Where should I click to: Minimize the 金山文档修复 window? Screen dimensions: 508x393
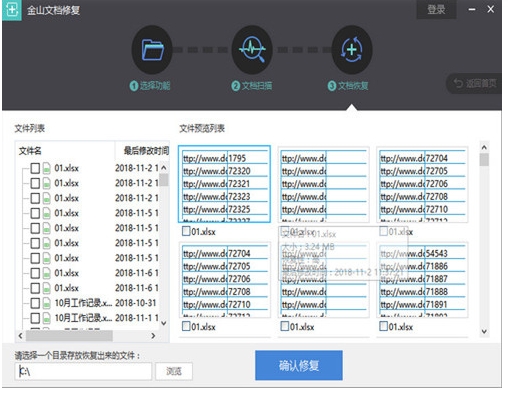coord(472,9)
